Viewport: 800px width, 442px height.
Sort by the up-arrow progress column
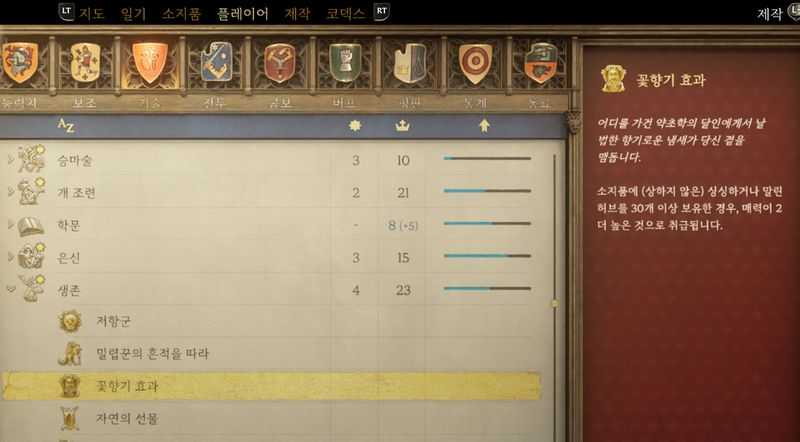coord(484,126)
